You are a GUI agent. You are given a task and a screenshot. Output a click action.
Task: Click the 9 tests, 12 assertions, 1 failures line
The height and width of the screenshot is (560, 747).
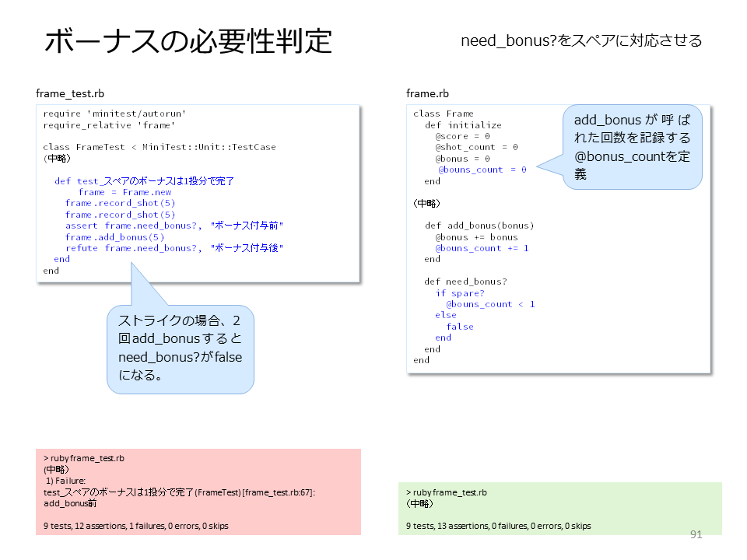[x=135, y=526]
